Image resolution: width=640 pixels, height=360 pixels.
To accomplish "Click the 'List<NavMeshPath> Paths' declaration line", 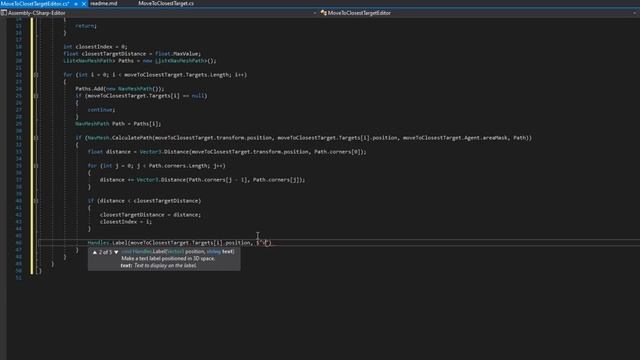I will (140, 61).
